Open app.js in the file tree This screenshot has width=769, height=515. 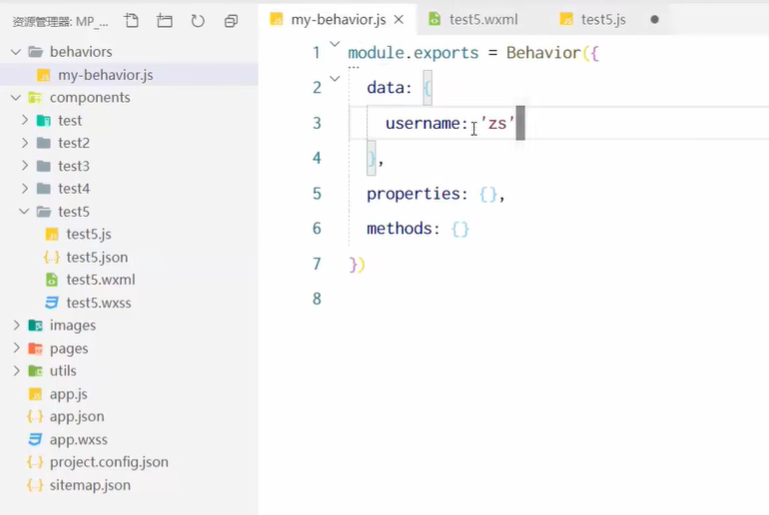[x=69, y=394]
